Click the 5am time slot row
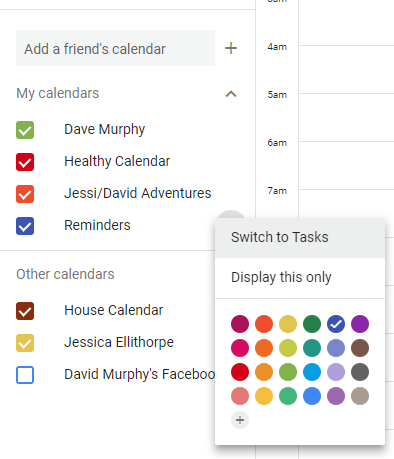Image resolution: width=394 pixels, height=459 pixels. 346,117
